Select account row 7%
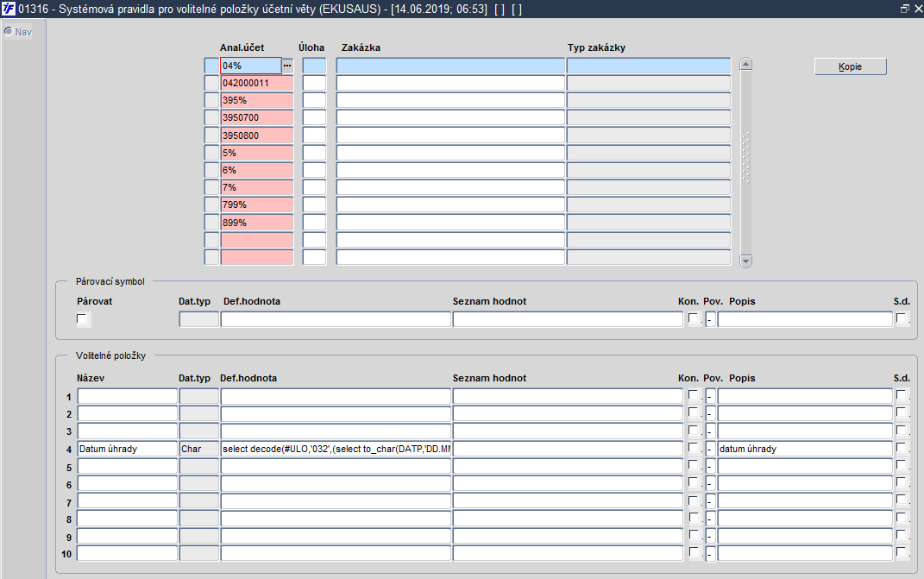 [257, 187]
